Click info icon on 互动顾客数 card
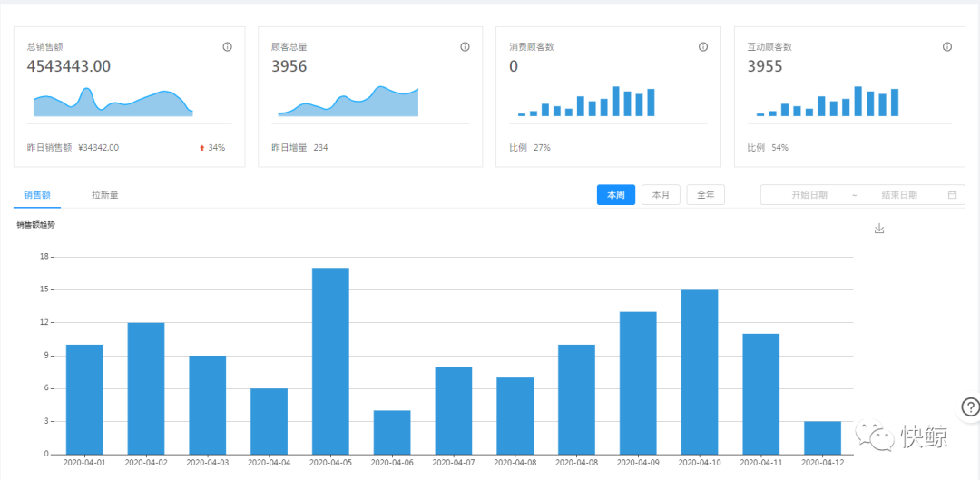The width and height of the screenshot is (980, 480). coord(946,47)
